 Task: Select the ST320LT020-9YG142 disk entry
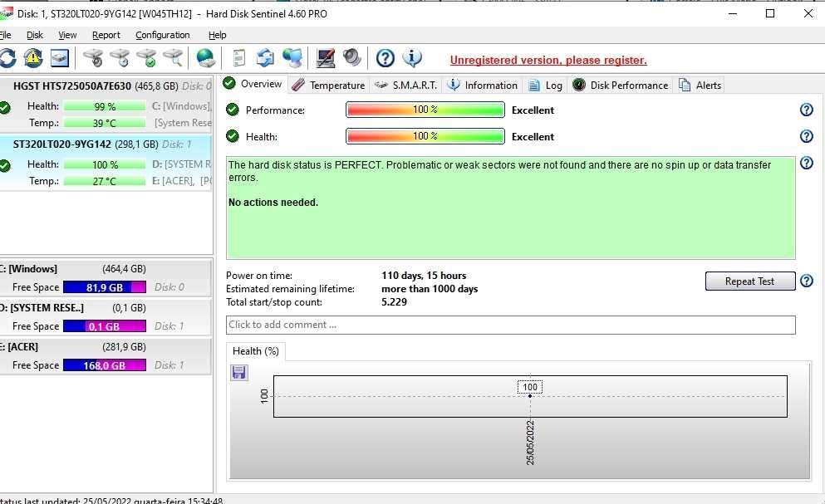pos(106,163)
